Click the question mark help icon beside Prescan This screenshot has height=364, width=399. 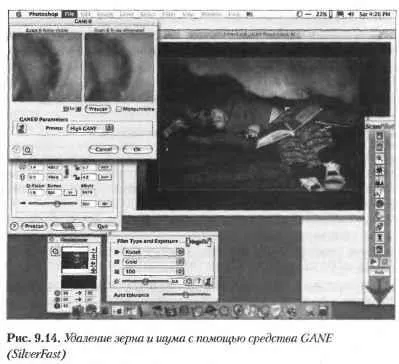[x=14, y=226]
